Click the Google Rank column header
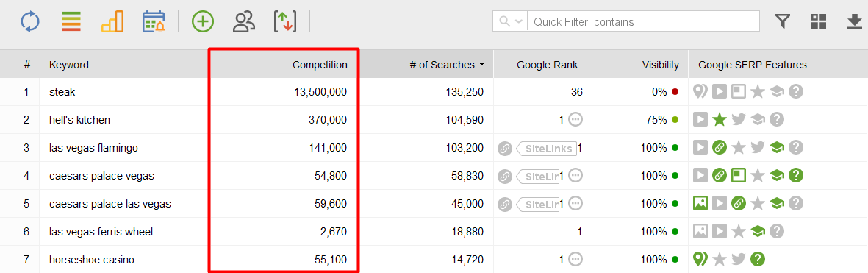The image size is (868, 273). pos(547,65)
